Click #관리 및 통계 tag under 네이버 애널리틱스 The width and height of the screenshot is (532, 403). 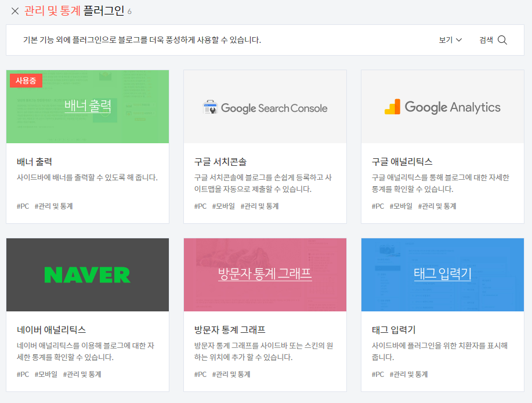82,374
